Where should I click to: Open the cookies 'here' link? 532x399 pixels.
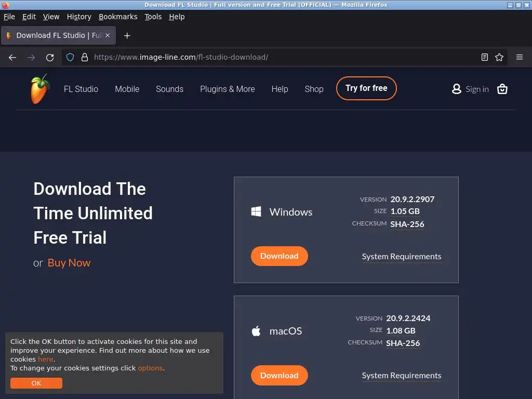click(46, 359)
